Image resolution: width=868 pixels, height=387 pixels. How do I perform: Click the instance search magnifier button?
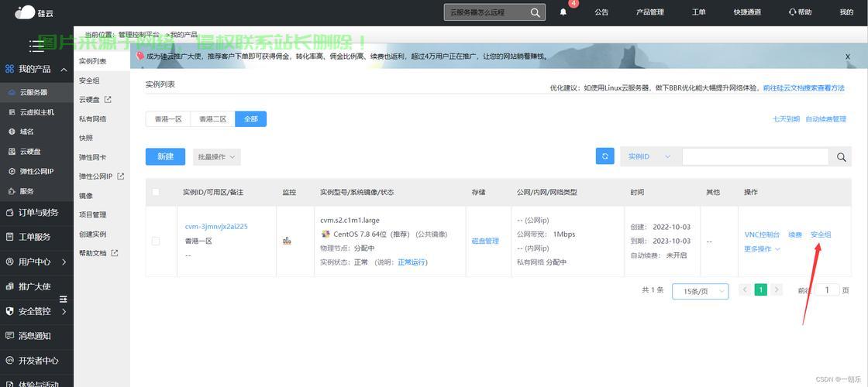point(841,157)
